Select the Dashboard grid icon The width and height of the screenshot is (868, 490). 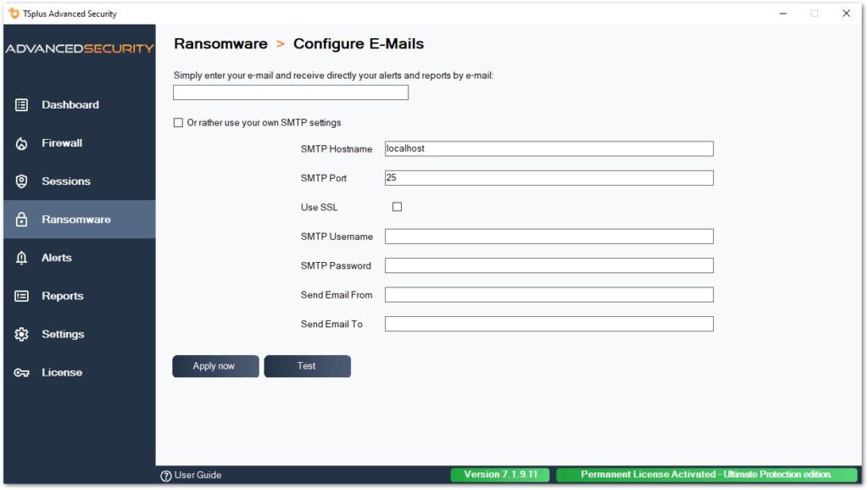[23, 104]
